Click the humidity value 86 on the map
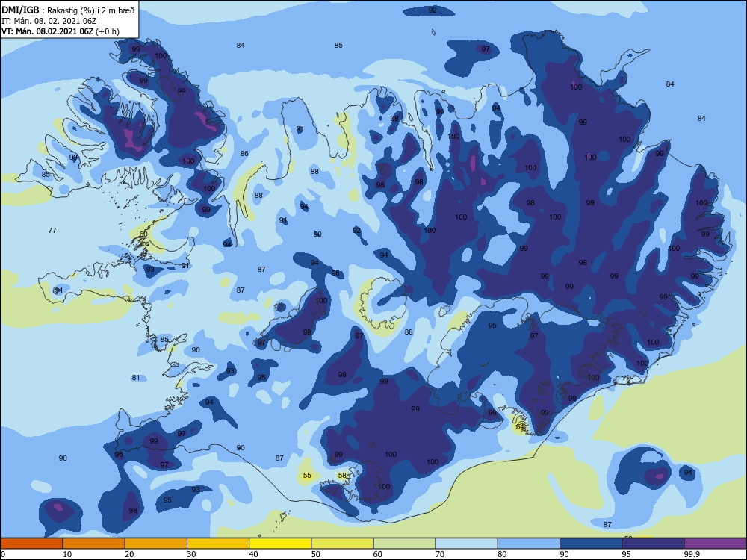Image resolution: width=747 pixels, height=560 pixels. (x=244, y=153)
